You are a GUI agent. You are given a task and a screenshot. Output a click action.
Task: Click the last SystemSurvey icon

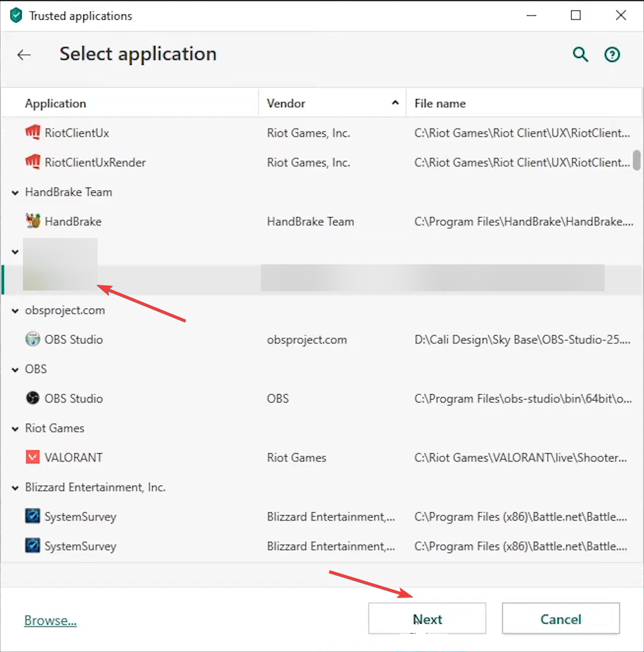click(33, 546)
